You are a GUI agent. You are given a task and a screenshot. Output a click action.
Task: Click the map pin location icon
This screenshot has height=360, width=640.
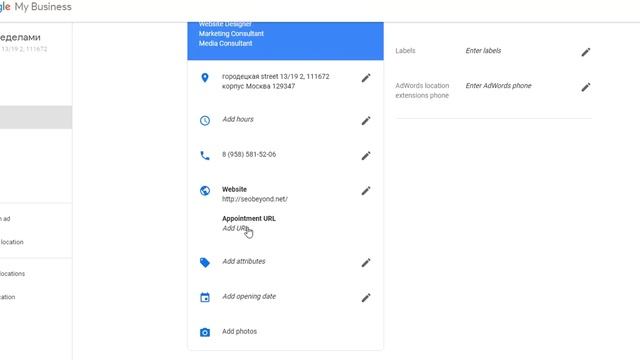click(x=205, y=78)
